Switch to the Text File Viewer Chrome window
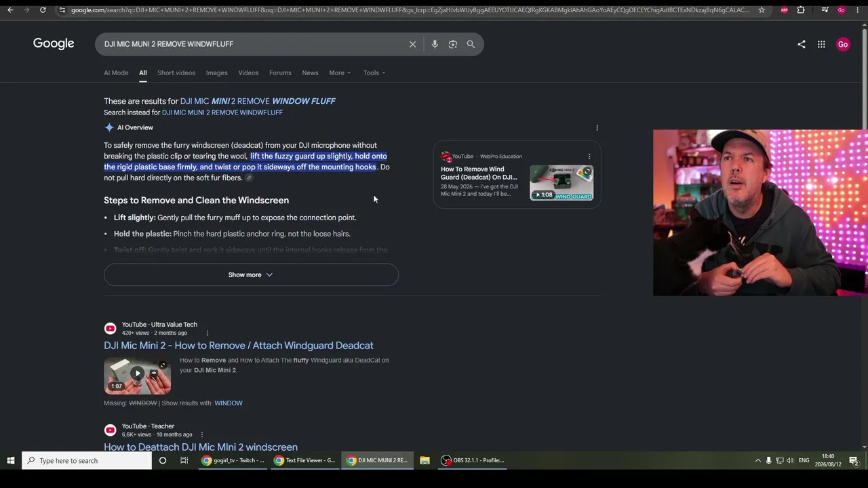868x488 pixels. click(304, 461)
